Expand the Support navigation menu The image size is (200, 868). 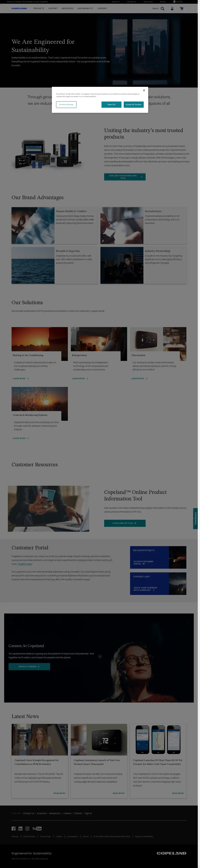pyautogui.click(x=53, y=8)
